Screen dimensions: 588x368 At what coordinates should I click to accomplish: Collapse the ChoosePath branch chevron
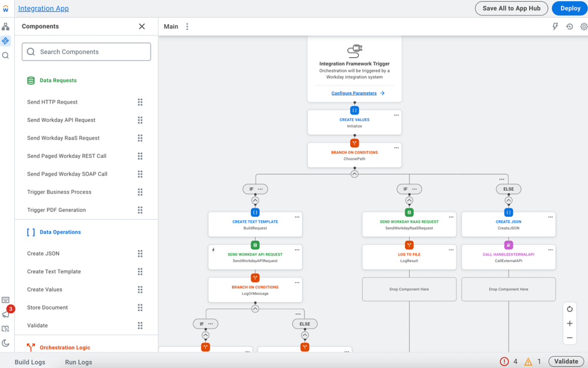click(355, 174)
